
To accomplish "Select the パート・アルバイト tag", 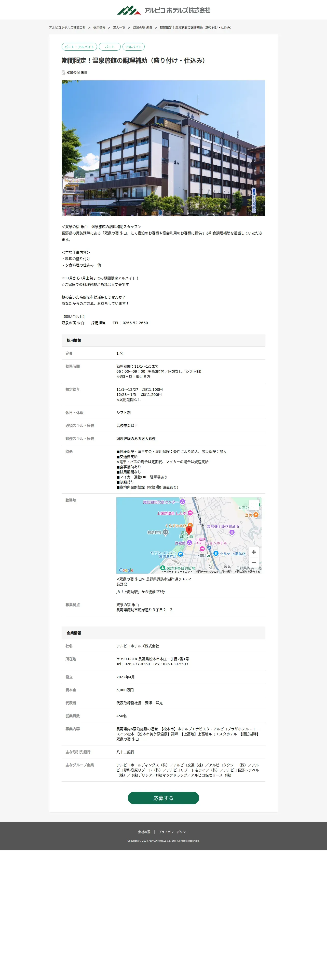I will 79,47.
